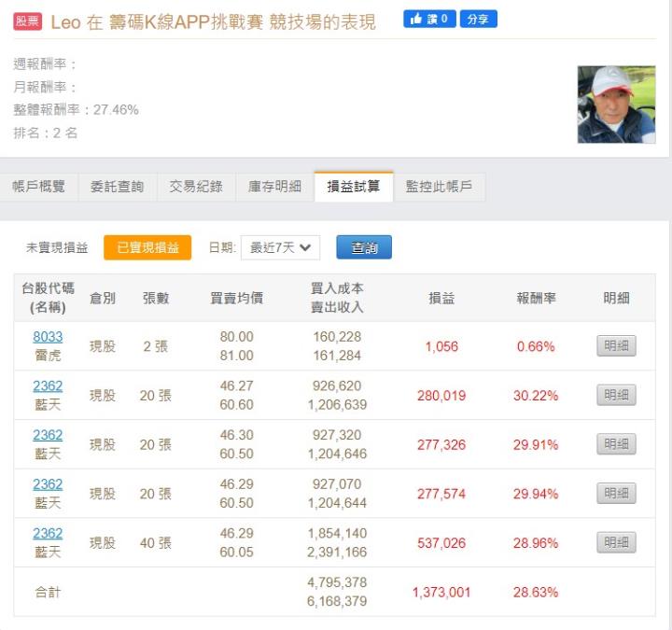Click the 倉別 column header
The width and height of the screenshot is (672, 630).
point(103,299)
